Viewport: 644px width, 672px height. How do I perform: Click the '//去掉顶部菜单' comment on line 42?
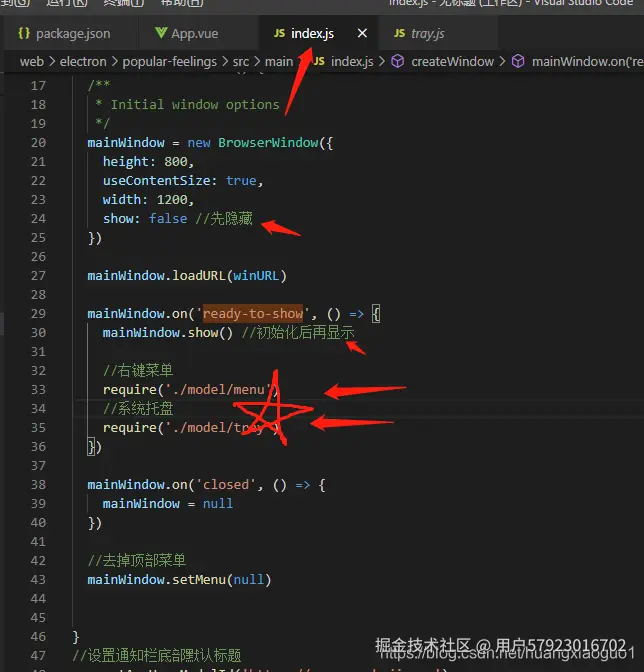click(x=137, y=561)
